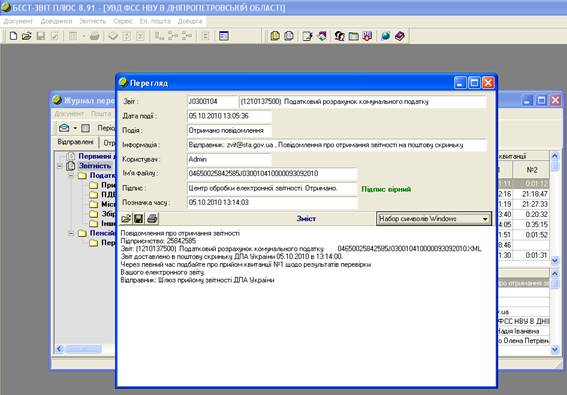This screenshot has height=395, width=567.
Task: Click the Ім'я файлу field
Action: 272,174
